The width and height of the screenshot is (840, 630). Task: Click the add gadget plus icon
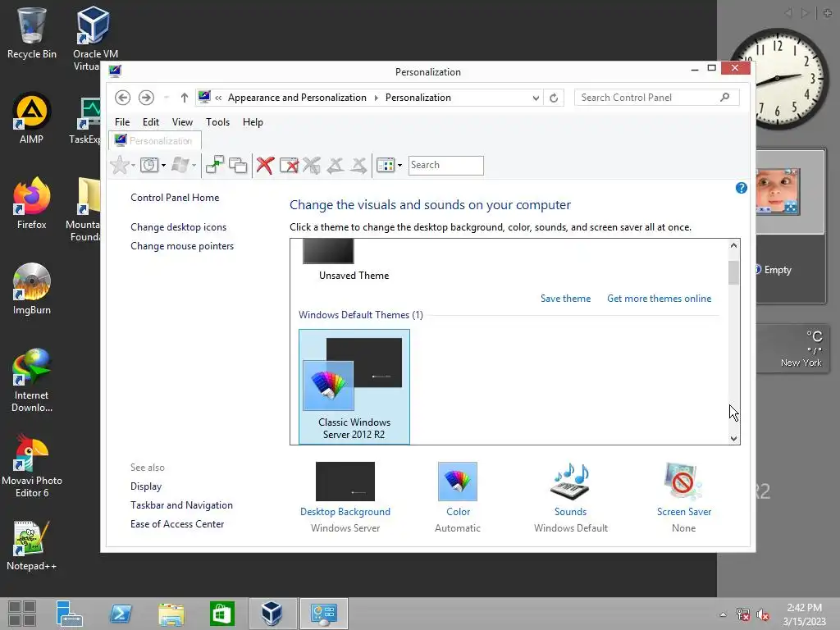click(x=828, y=13)
